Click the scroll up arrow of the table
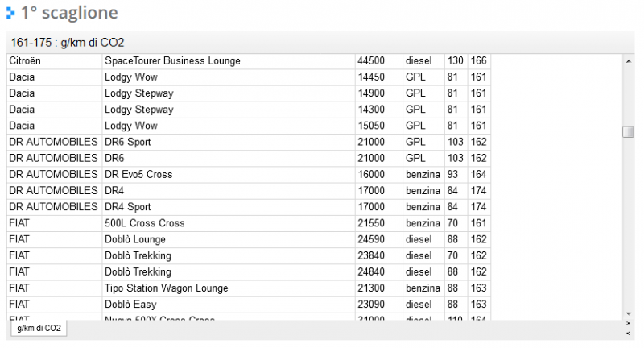This screenshot has width=644, height=348. point(629,60)
